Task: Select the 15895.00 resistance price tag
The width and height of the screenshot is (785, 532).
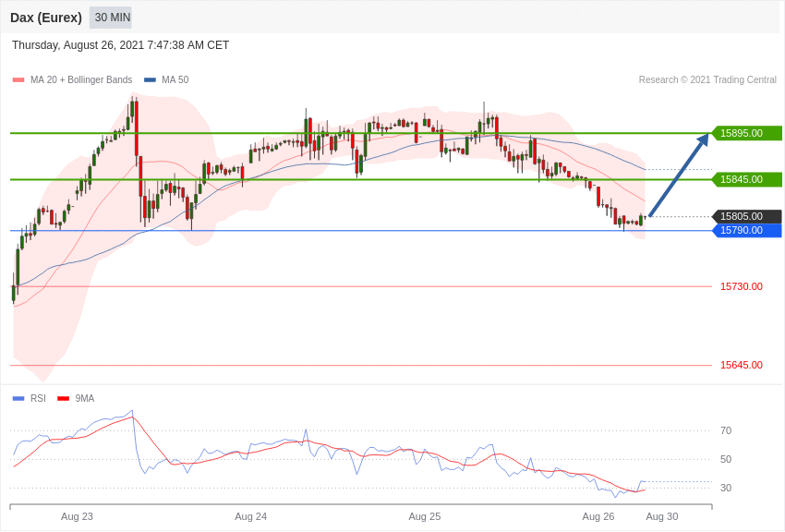Action: pyautogui.click(x=746, y=134)
